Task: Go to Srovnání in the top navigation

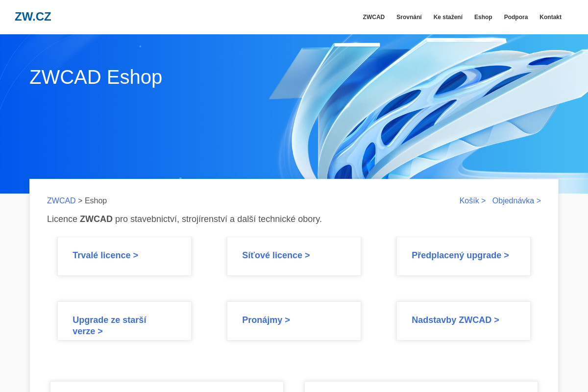Action: (409, 17)
